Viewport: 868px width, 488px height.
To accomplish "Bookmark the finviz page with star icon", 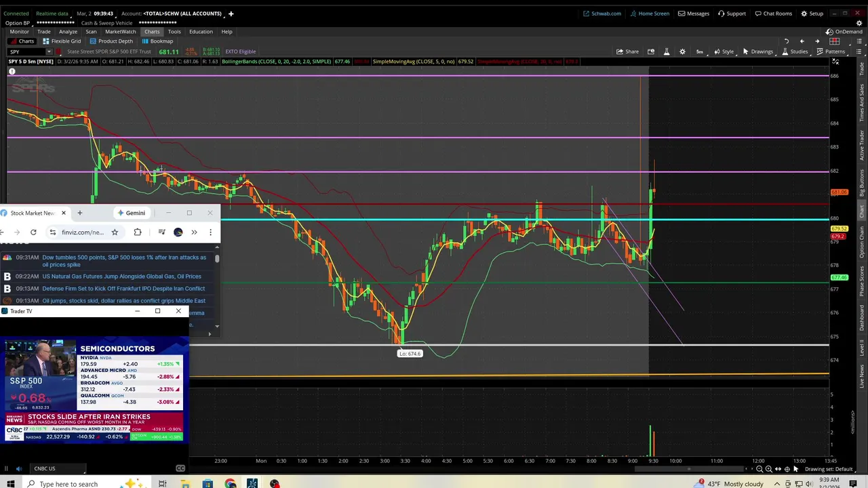I will pyautogui.click(x=115, y=232).
